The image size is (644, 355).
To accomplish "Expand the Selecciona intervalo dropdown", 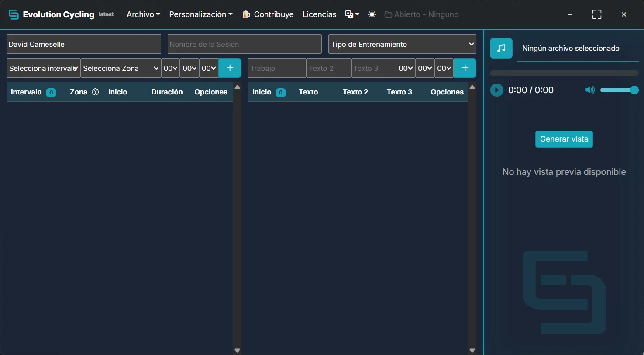I will [x=43, y=68].
